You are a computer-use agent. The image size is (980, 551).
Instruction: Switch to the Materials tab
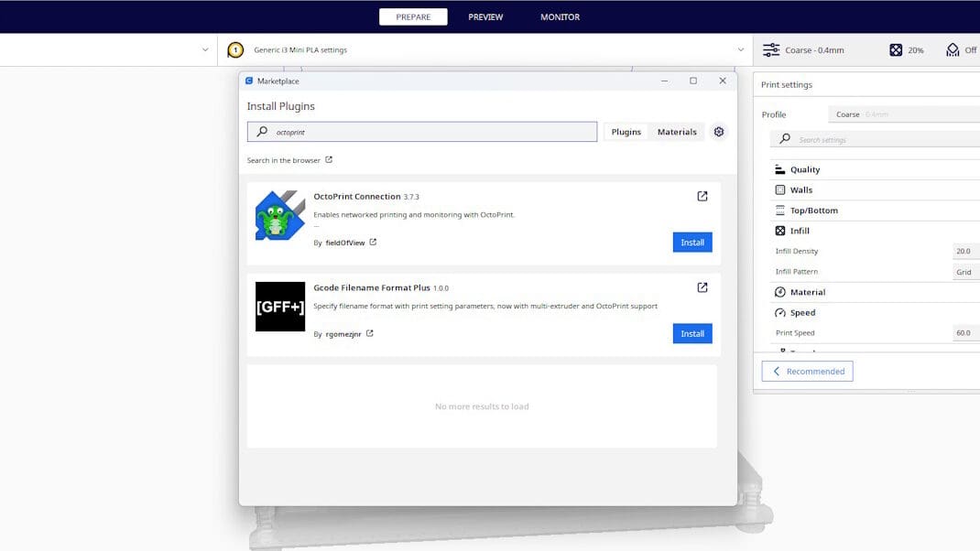tap(677, 132)
